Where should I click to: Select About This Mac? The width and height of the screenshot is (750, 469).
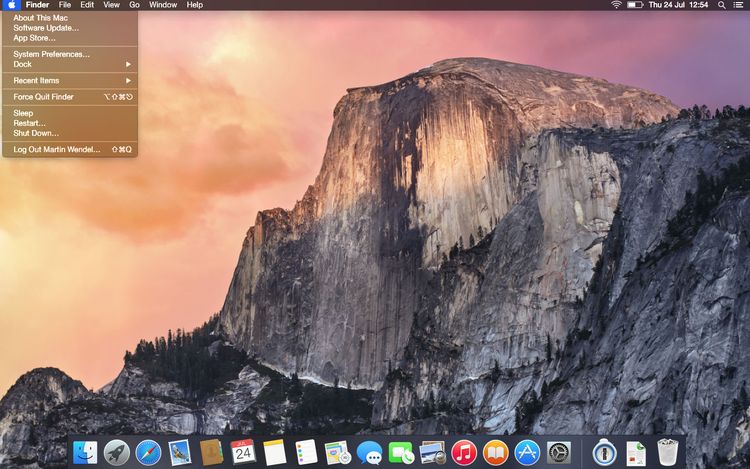pyautogui.click(x=40, y=17)
